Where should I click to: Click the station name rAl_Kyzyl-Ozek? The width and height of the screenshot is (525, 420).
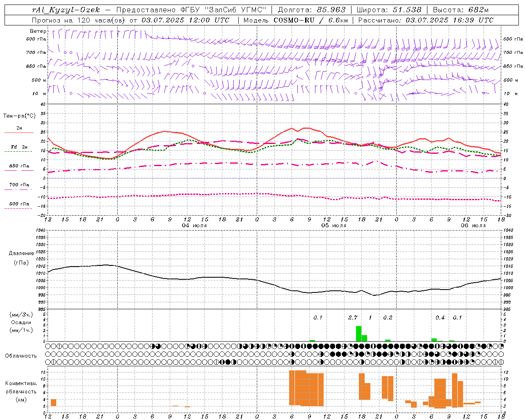(66, 10)
